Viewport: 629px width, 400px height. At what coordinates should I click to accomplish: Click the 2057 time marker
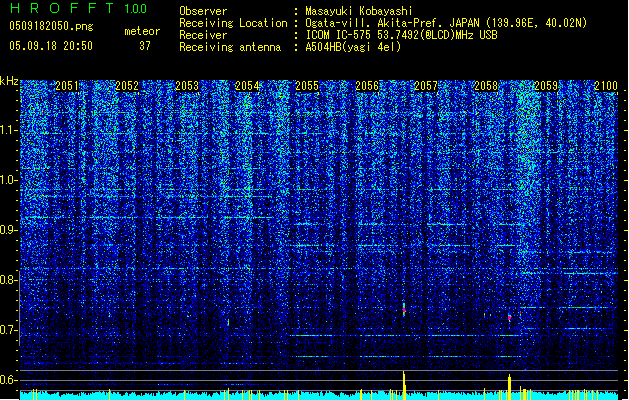(426, 86)
